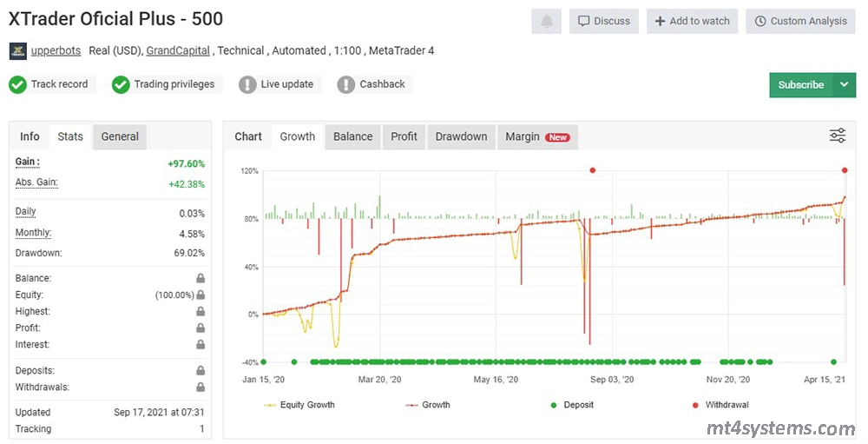The height and width of the screenshot is (444, 868).
Task: Click the Deposits lock icon
Action: pos(201,370)
